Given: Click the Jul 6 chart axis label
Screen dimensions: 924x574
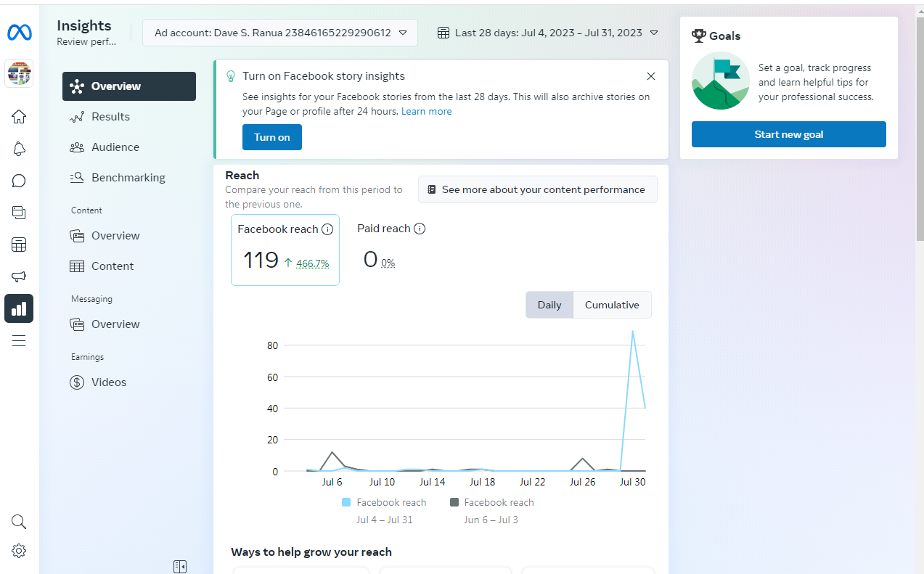Looking at the screenshot, I should click(332, 482).
